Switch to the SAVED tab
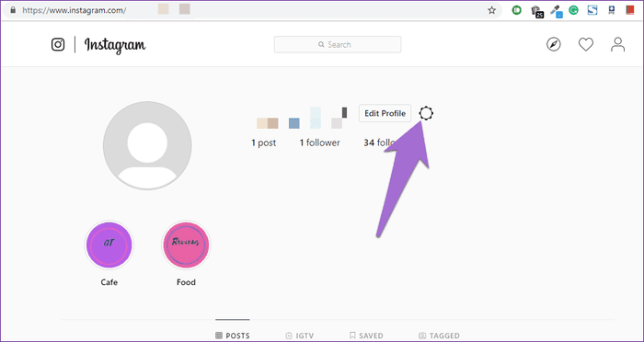Viewport: 644px width, 342px height. pyautogui.click(x=366, y=336)
